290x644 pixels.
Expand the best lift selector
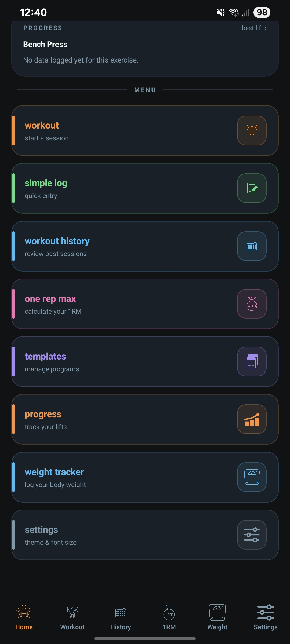pos(253,28)
